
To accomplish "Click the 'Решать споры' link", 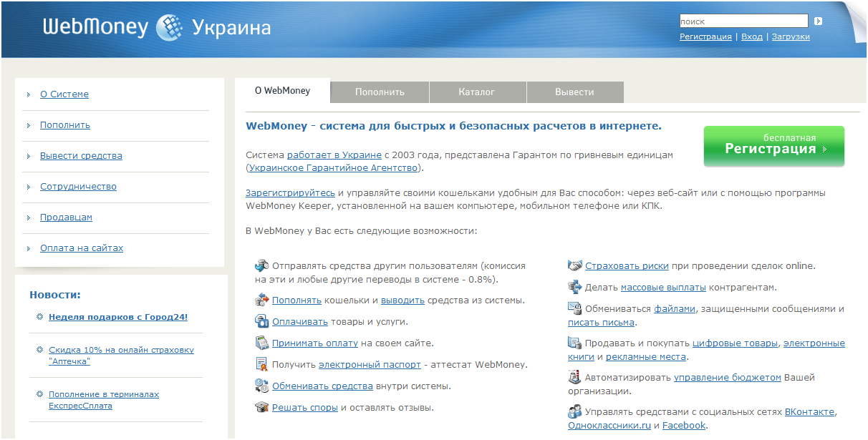I will (x=305, y=408).
